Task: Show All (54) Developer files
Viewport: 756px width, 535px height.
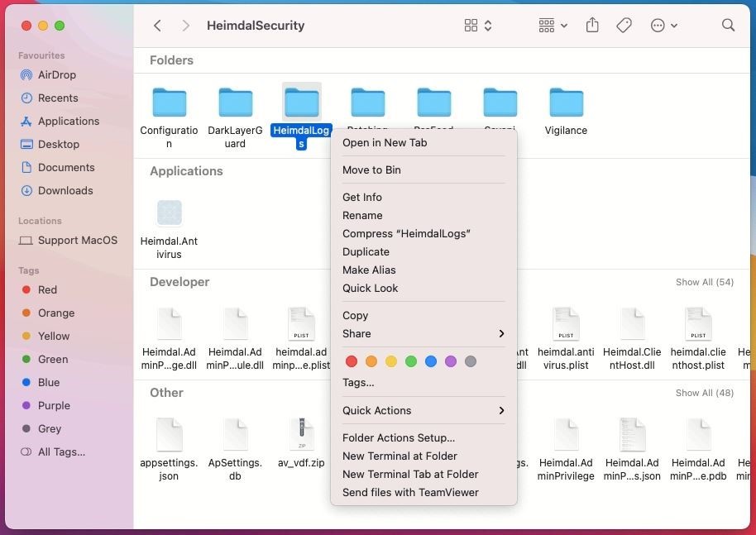Action: [x=705, y=282]
